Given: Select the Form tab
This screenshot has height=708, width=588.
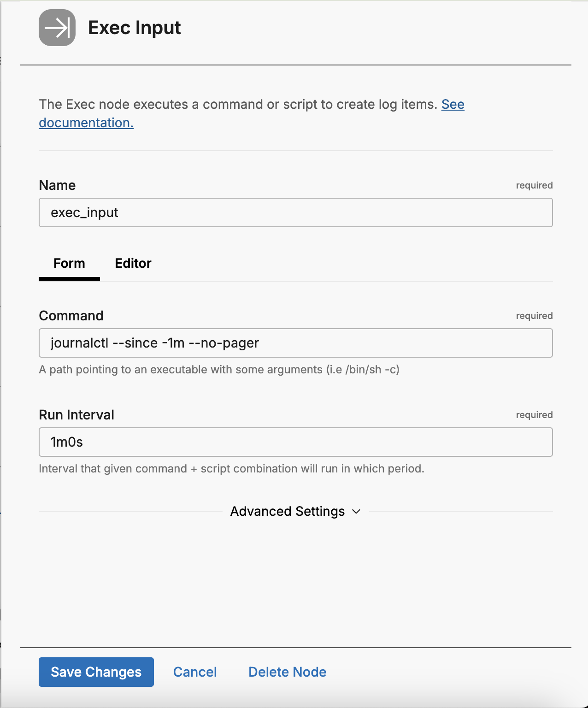Looking at the screenshot, I should click(69, 263).
